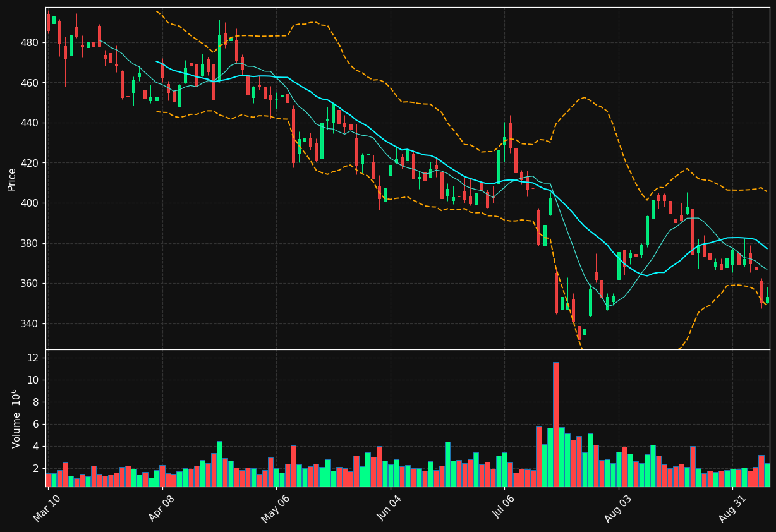Click the "Aug 31" date label

tap(732, 509)
